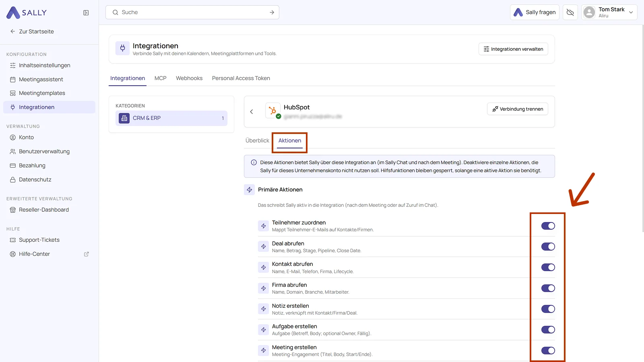Click the crossed-out cloud icon in header
644x362 pixels.
(x=570, y=12)
